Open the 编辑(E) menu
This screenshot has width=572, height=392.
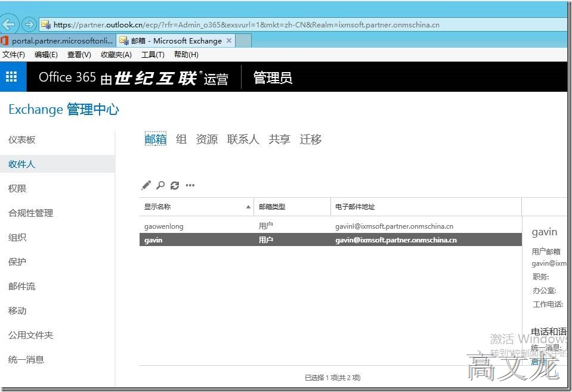[x=46, y=55]
